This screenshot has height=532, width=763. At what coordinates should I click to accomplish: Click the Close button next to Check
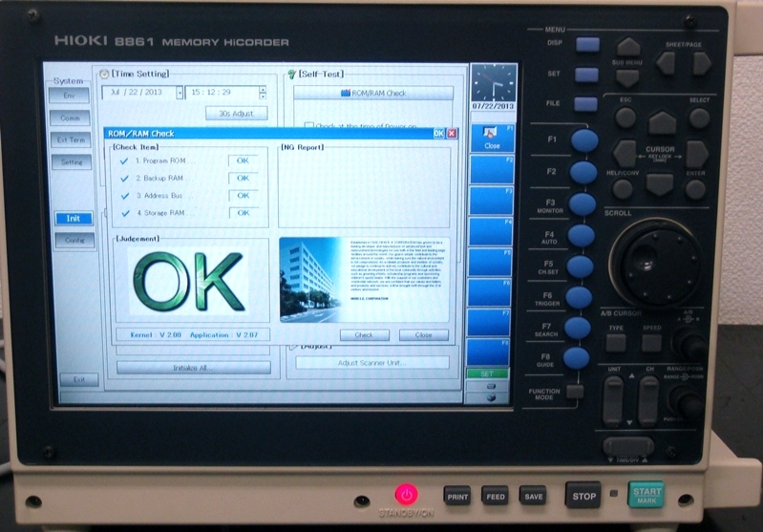point(423,335)
